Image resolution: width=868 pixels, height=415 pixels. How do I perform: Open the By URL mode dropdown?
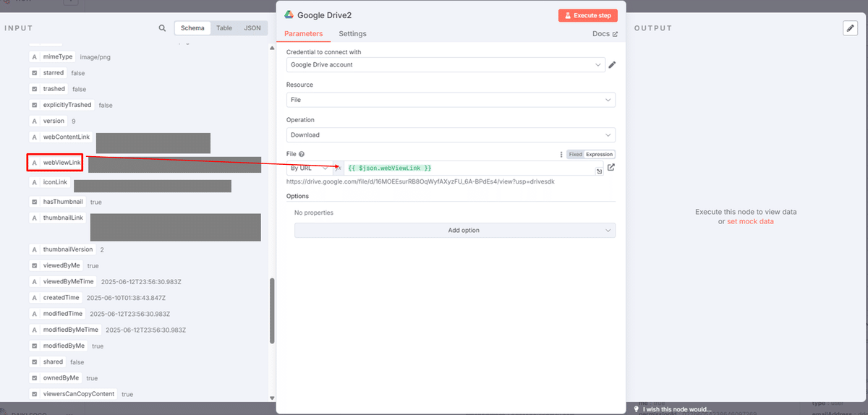tap(310, 168)
